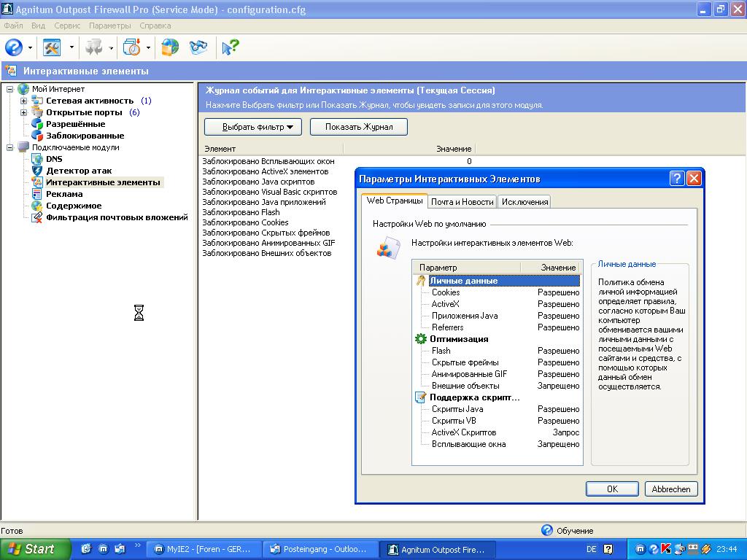
Task: Select the ActiveX Скриптов row
Action: pos(498,432)
